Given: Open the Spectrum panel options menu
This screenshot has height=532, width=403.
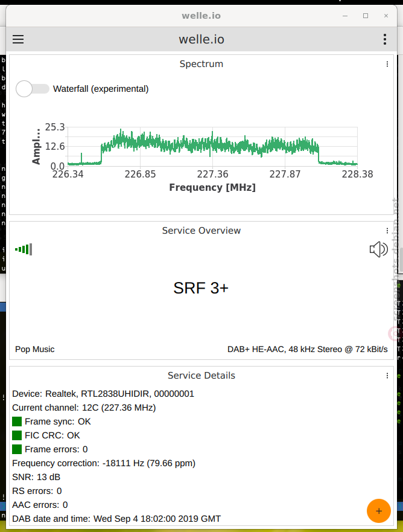Looking at the screenshot, I should pos(387,64).
